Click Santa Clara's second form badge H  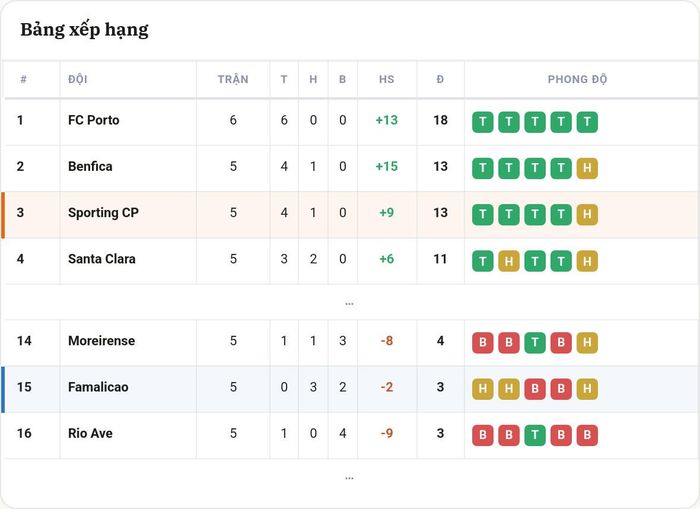[509, 261]
